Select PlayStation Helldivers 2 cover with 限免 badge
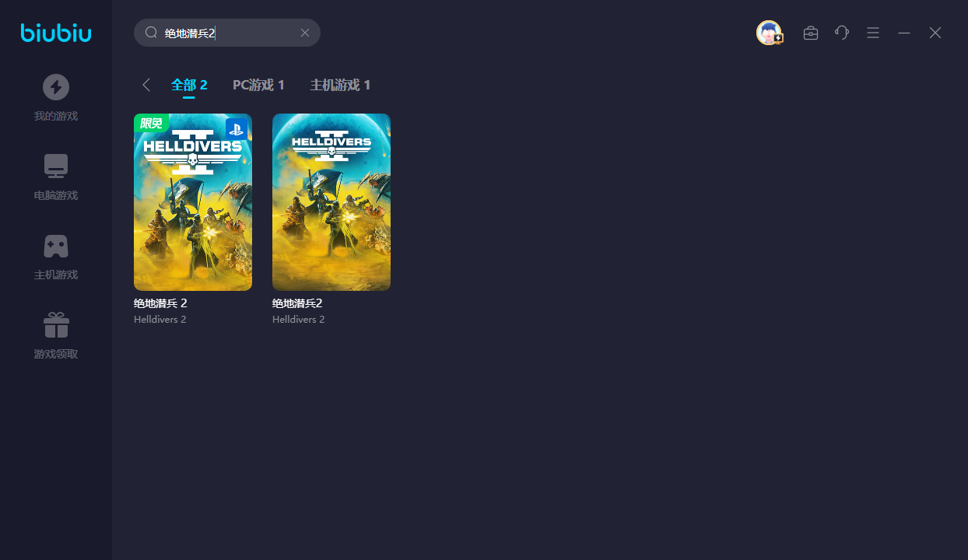This screenshot has height=560, width=968. (193, 202)
